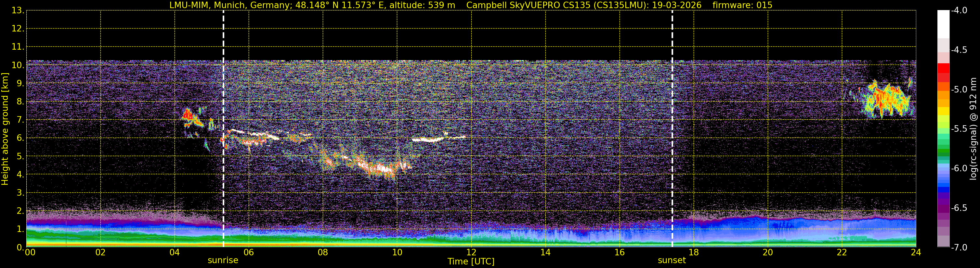Click the height tick label '9.'
The height and width of the screenshot is (268, 980).
(20, 83)
